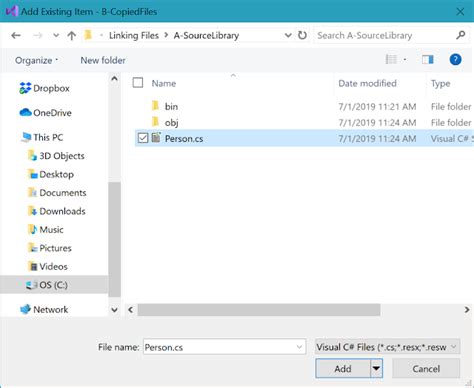Go back with the left arrow

pyautogui.click(x=16, y=35)
